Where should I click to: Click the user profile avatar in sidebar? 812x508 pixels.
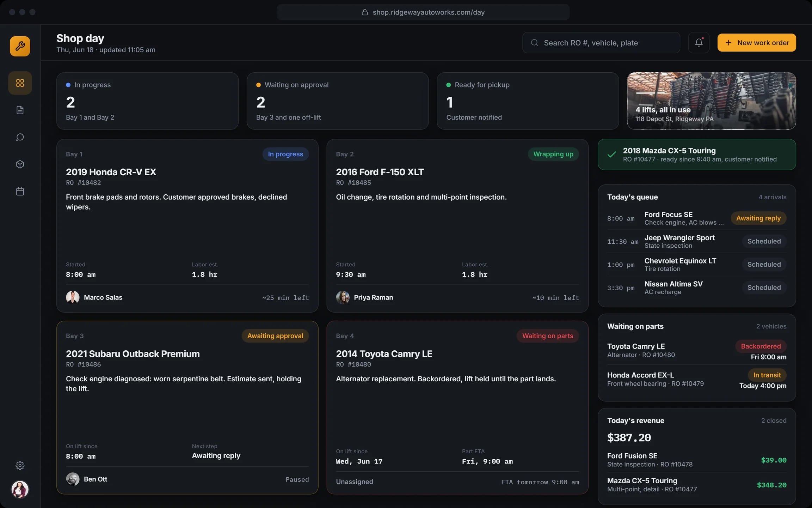tap(20, 489)
